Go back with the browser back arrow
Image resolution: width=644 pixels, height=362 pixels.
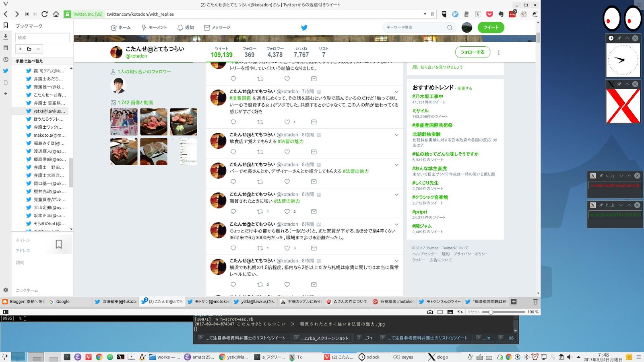(x=6, y=14)
